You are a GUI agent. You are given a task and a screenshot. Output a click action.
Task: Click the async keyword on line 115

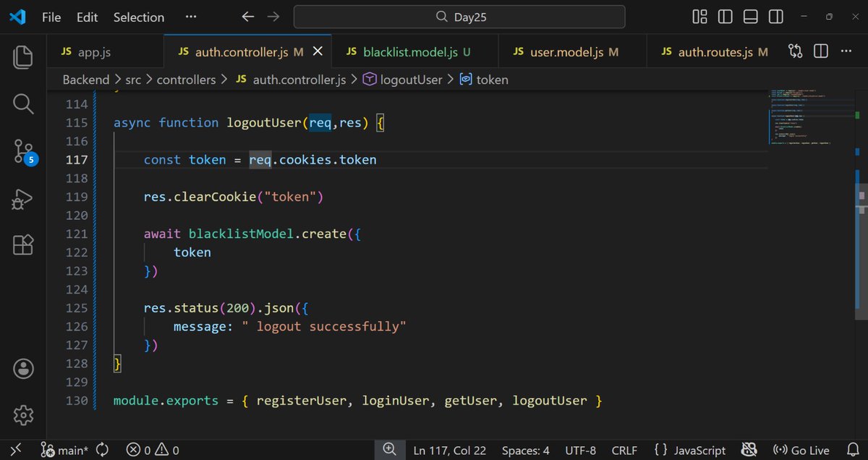(132, 122)
